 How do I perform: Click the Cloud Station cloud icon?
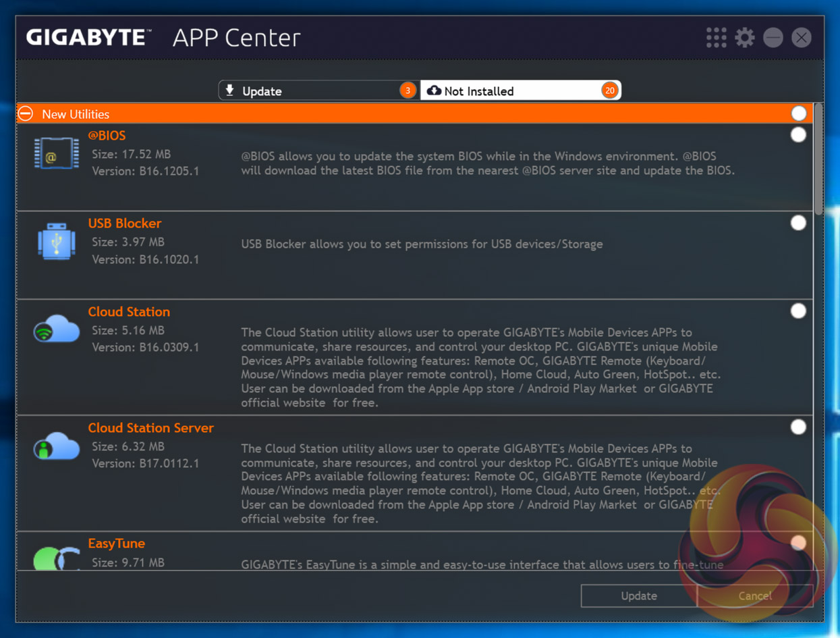tap(57, 329)
